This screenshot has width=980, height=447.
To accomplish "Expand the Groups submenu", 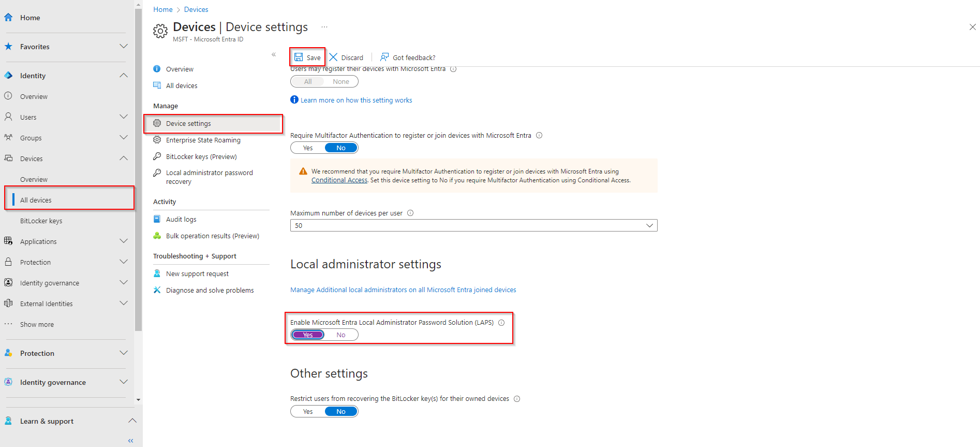I will 124,137.
